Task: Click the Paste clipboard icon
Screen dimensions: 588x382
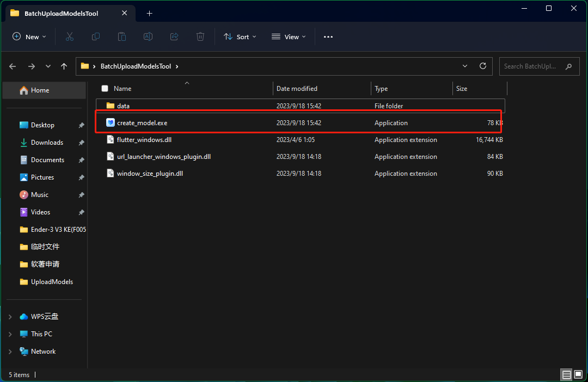Action: 122,36
